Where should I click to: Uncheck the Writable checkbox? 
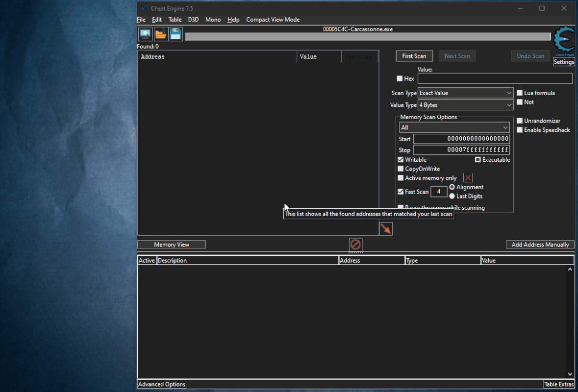click(401, 160)
